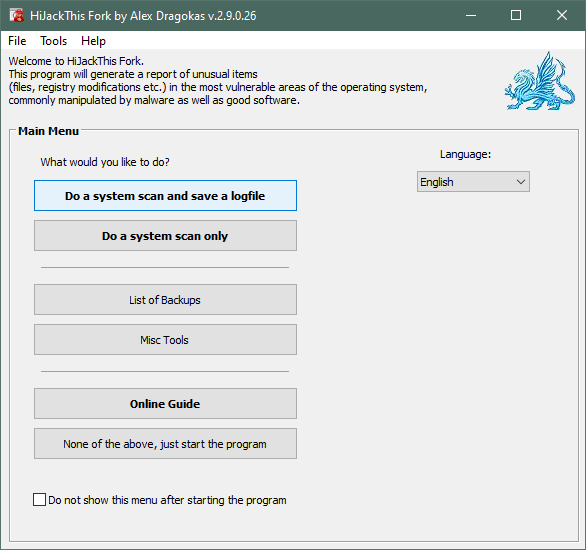The height and width of the screenshot is (550, 586).
Task: Maximize the HiJackThis window
Action: (x=516, y=15)
